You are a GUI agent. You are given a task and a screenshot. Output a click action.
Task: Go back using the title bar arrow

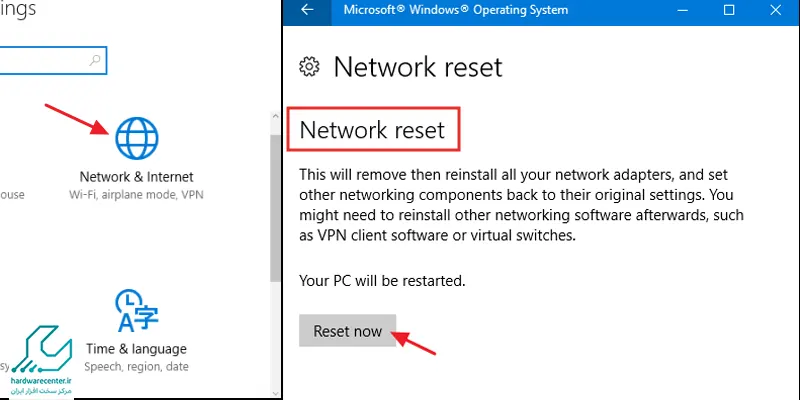tap(307, 10)
